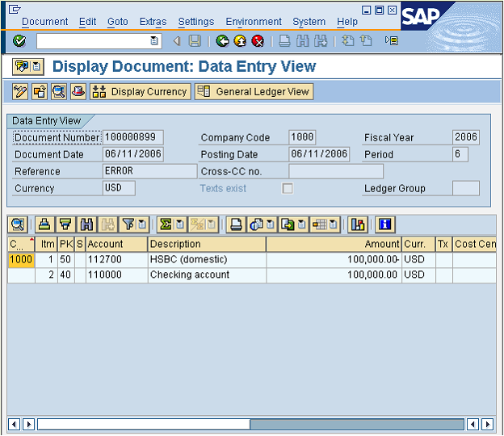Click the graphic chart icon in grid toolbar
This screenshot has width=504, height=436.
point(357,224)
